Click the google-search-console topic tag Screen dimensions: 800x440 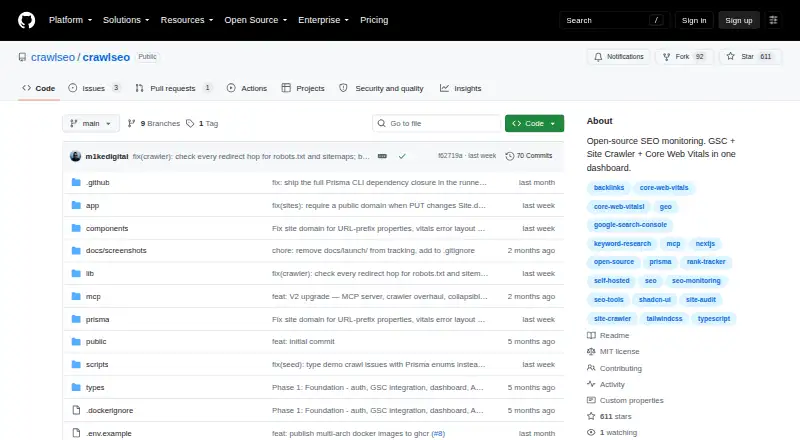click(x=630, y=225)
